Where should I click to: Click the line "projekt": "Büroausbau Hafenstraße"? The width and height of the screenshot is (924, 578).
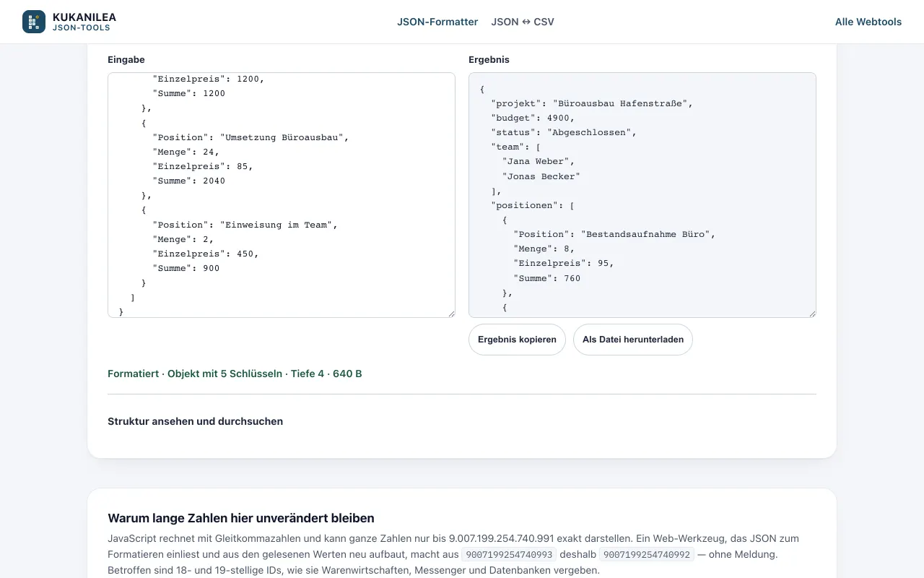click(592, 103)
